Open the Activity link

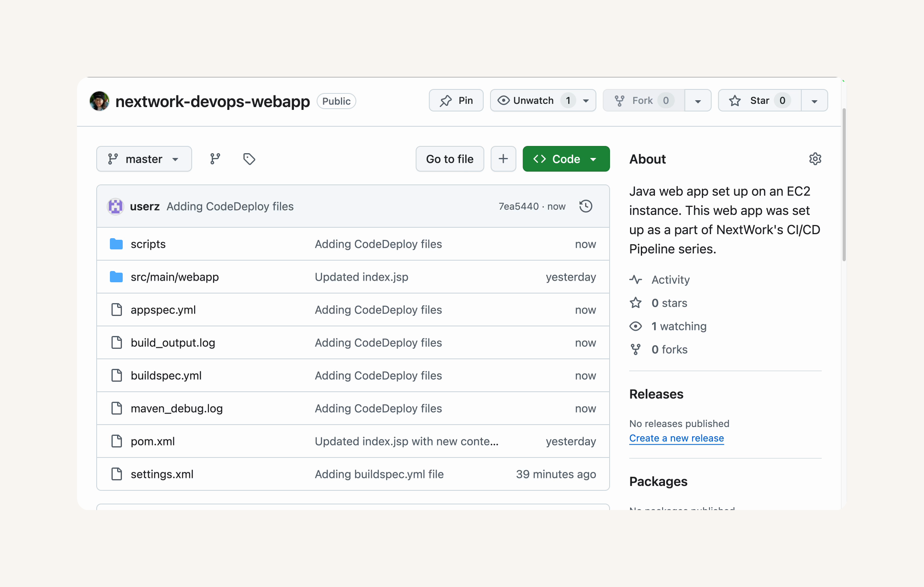(671, 280)
